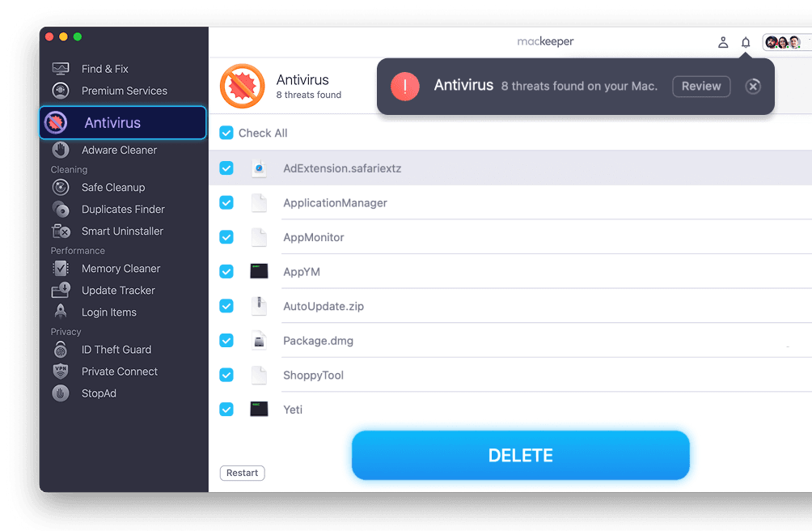Select Antivirus in the sidebar
812x531 pixels.
tap(123, 123)
